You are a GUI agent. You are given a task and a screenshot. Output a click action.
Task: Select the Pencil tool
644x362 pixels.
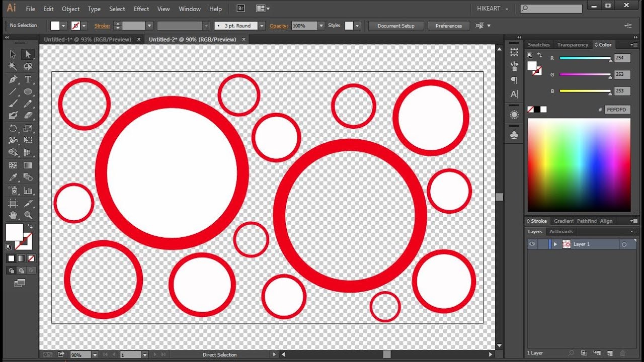coord(28,104)
